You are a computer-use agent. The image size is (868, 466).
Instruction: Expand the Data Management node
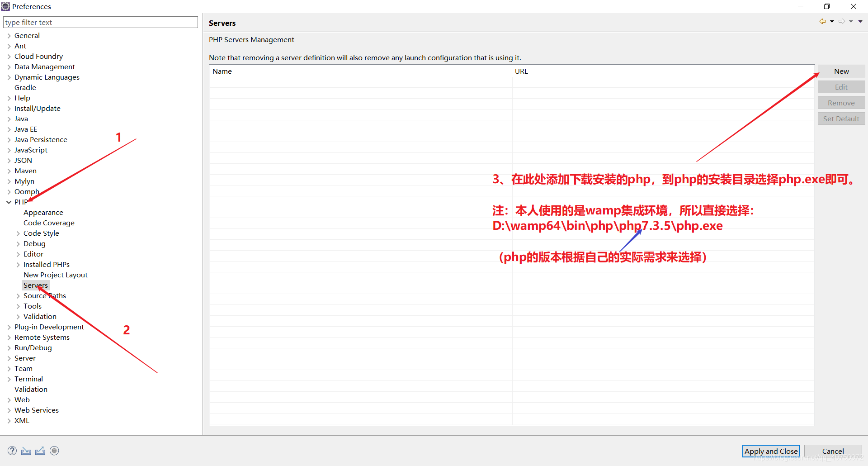coord(9,67)
